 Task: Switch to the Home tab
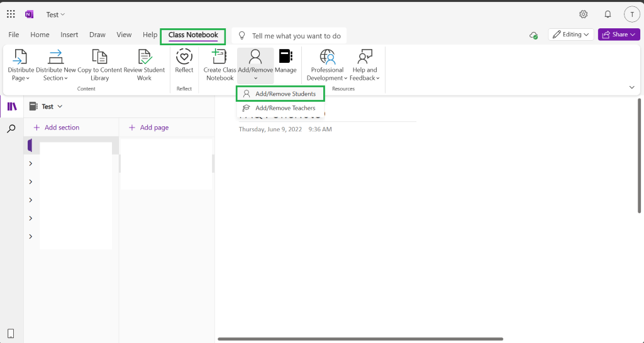tap(40, 35)
